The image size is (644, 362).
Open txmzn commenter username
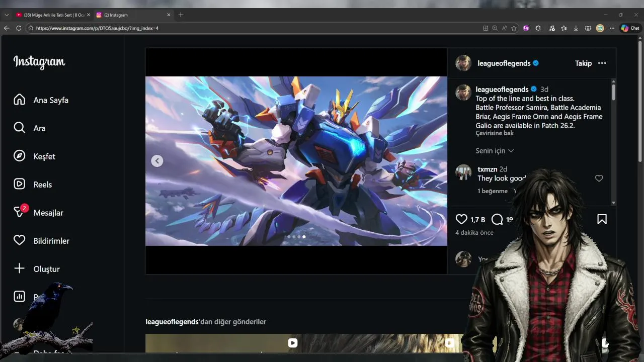(x=487, y=169)
